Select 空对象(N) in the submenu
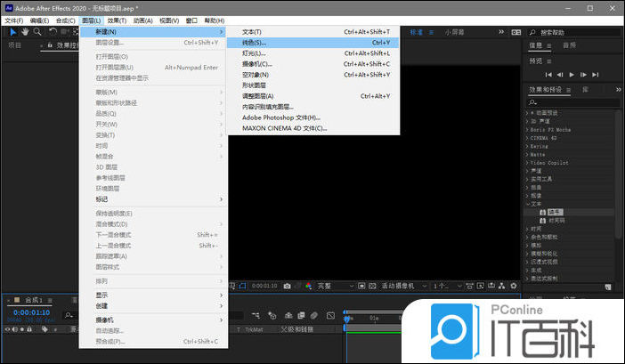 pos(256,75)
